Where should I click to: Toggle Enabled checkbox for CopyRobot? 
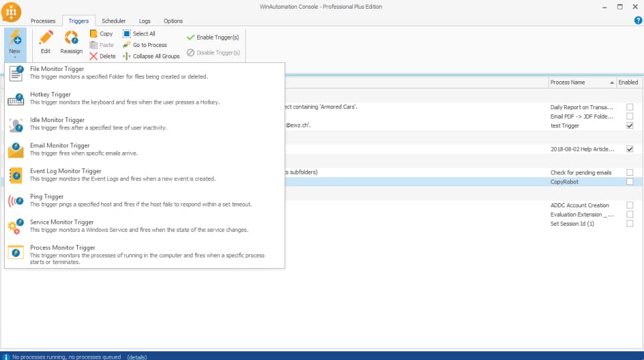click(630, 182)
